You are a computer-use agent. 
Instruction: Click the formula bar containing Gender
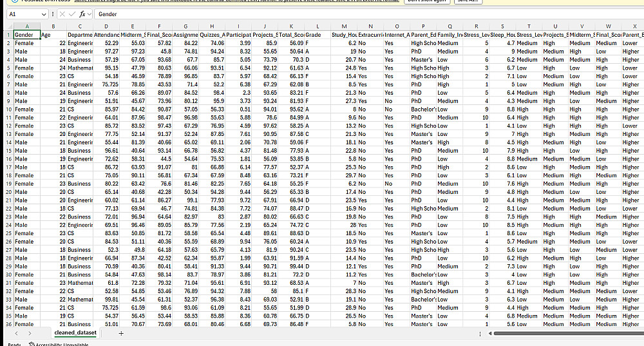coord(369,14)
